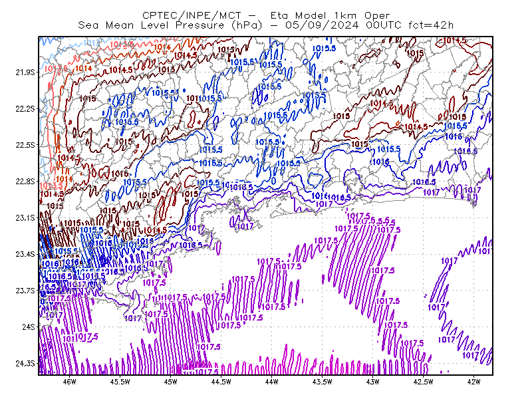Click the 22.2S latitude axis label
The width and height of the screenshot is (532, 411).
pyautogui.click(x=25, y=108)
